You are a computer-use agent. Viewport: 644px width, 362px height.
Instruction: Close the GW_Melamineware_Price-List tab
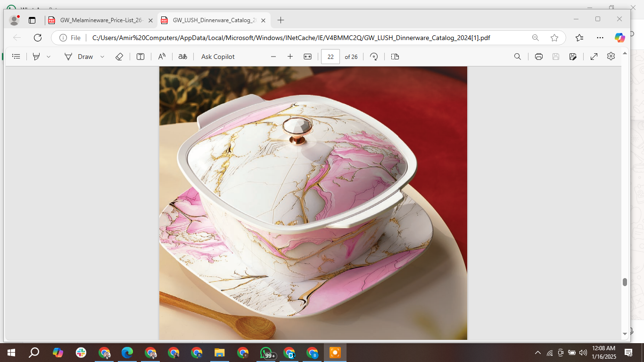(151, 20)
